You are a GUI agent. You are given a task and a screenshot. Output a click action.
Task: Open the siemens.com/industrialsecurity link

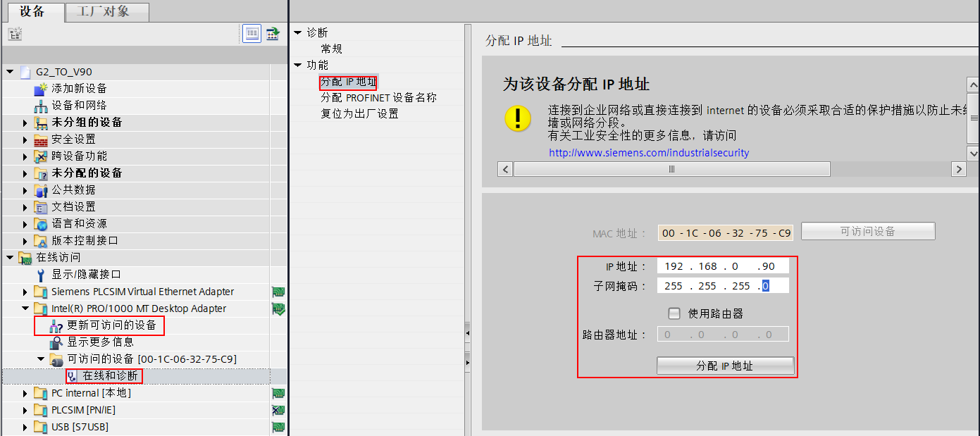coord(647,152)
